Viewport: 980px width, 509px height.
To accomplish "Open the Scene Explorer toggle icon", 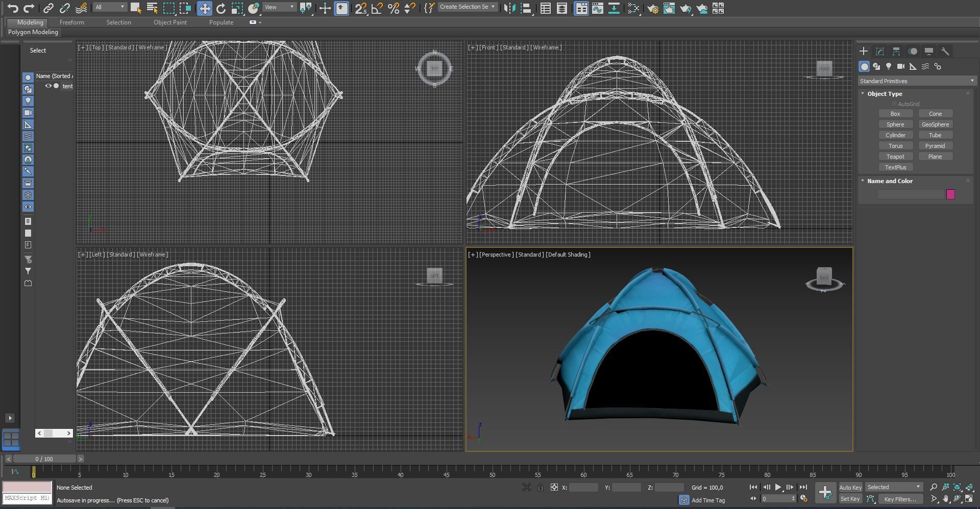I will 546,8.
